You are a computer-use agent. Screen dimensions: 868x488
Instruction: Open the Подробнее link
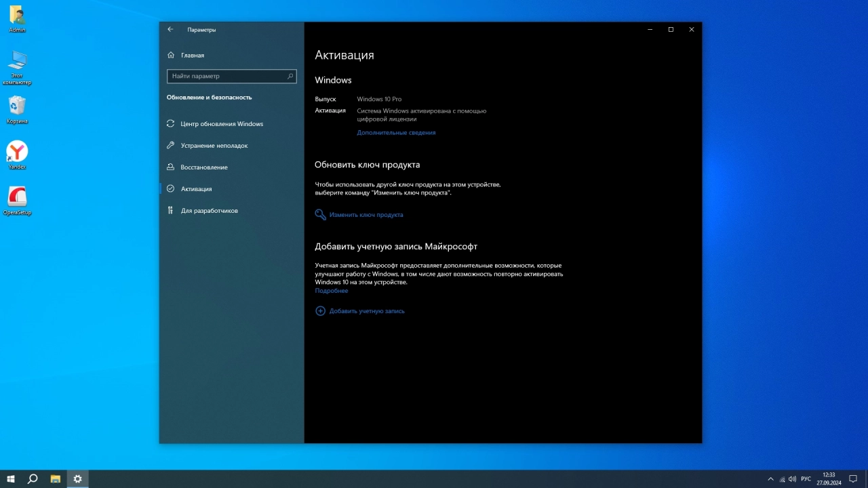click(x=332, y=291)
